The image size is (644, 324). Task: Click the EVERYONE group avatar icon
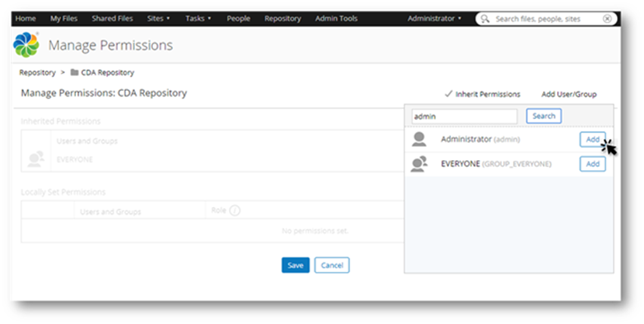(419, 164)
